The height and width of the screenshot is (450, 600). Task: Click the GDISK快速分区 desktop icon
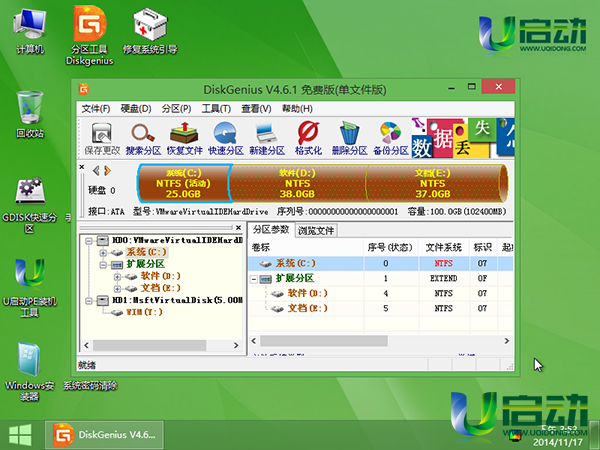pyautogui.click(x=29, y=205)
